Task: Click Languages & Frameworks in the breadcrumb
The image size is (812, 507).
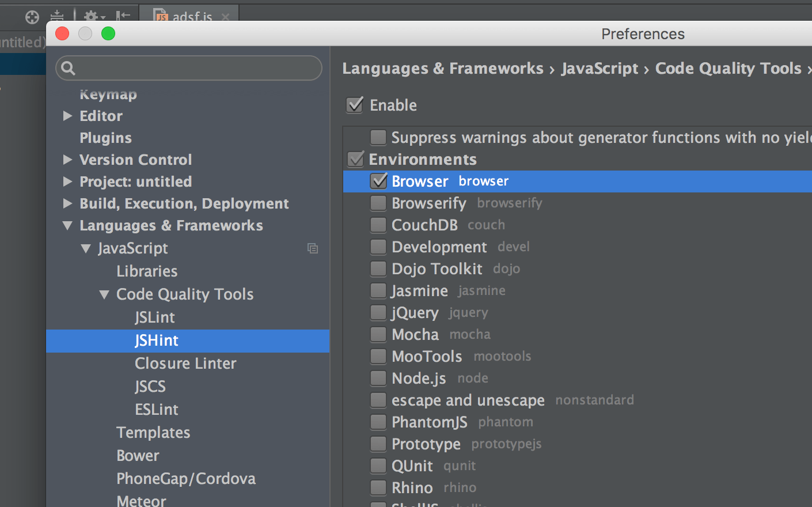Action: tap(443, 69)
